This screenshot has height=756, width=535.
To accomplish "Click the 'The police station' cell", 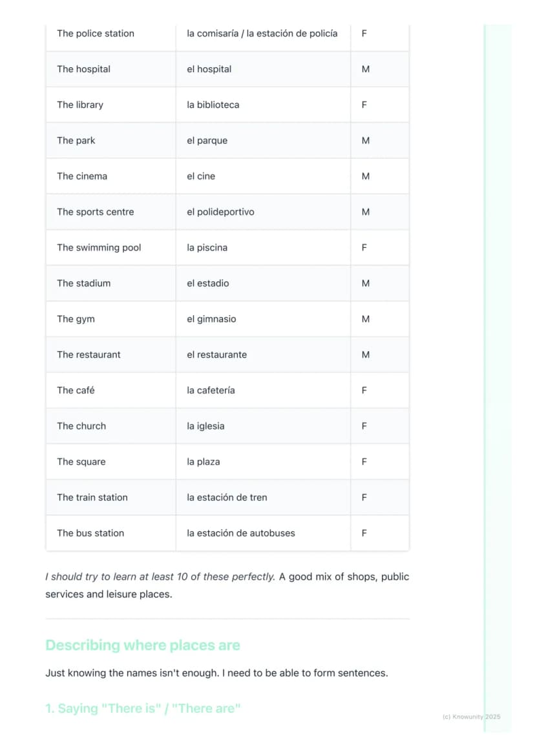I will (x=110, y=34).
